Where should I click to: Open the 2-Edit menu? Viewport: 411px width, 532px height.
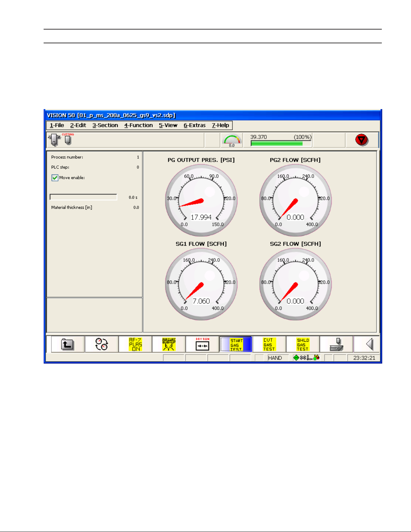click(78, 125)
